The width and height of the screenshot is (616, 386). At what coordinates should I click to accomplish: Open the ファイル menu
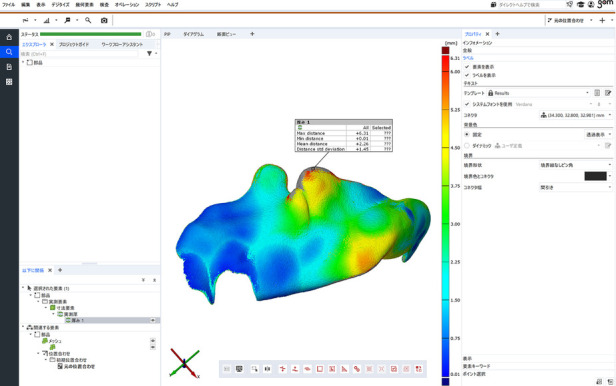coord(8,5)
